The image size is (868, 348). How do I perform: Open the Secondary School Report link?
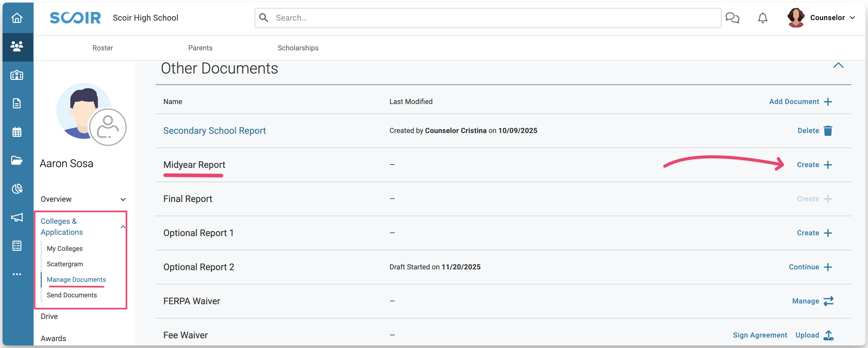pyautogui.click(x=214, y=131)
